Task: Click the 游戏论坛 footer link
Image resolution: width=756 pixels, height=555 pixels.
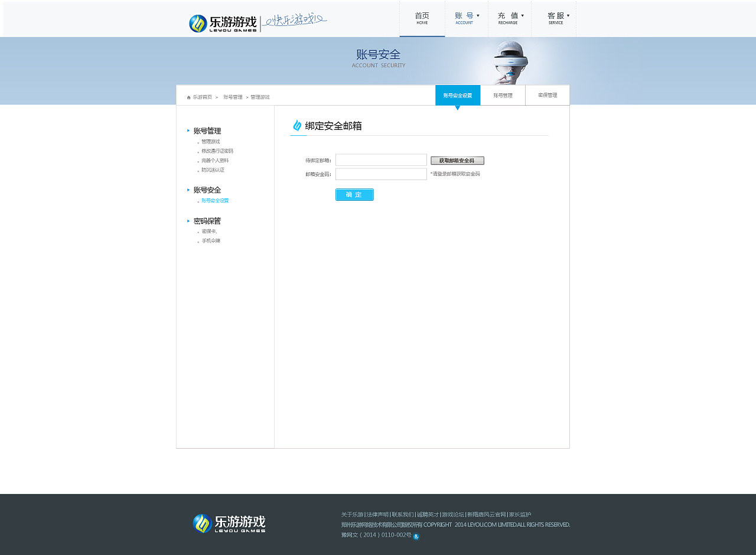Action: pos(452,514)
